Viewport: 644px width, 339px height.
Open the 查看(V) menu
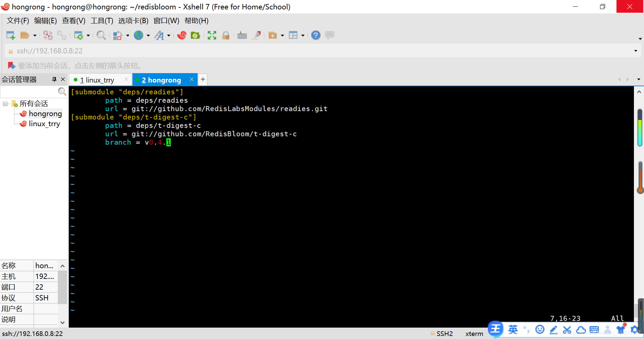point(73,21)
